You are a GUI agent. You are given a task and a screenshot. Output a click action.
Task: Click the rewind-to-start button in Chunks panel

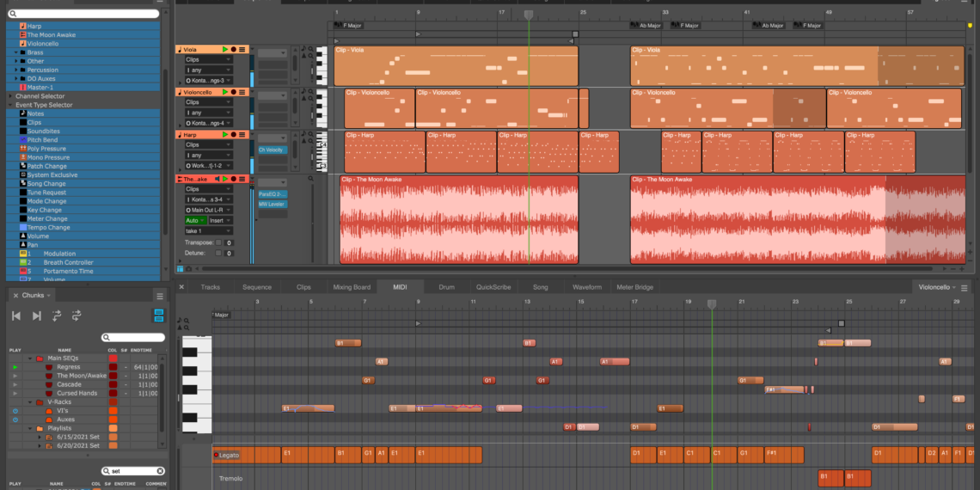(x=15, y=316)
